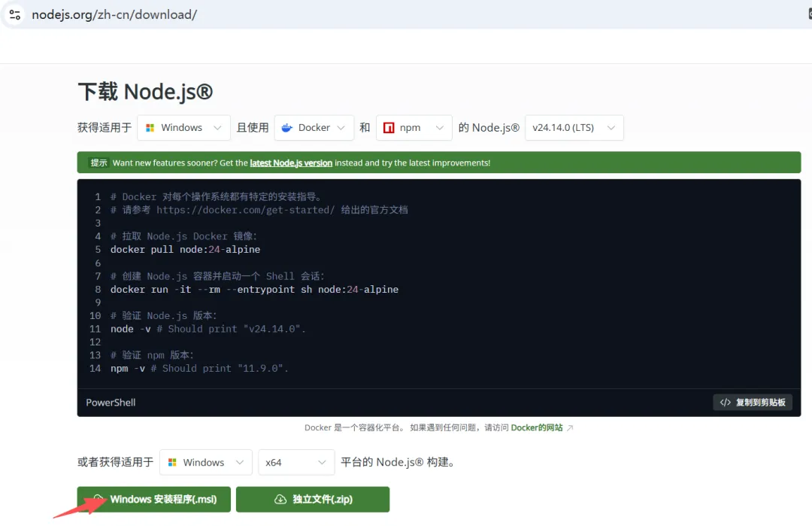
Task: Open the v24.14.0 (LTS) version dropdown
Action: coord(574,127)
